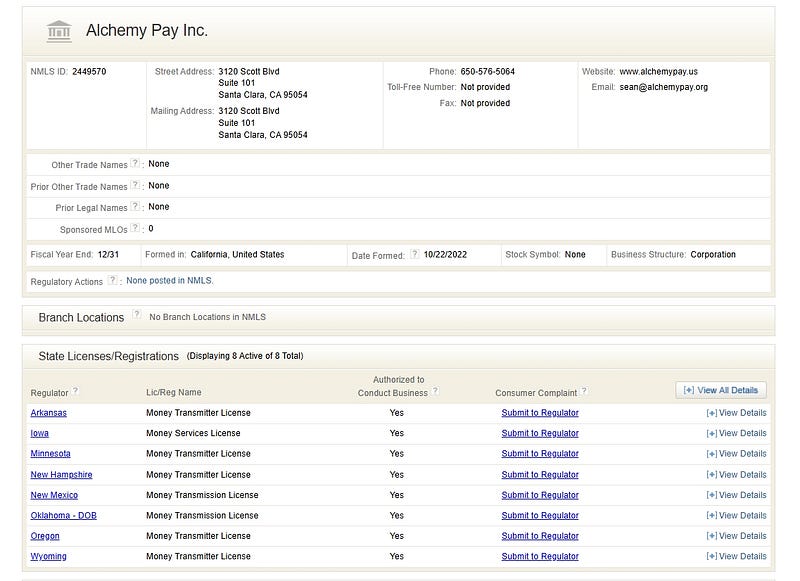
Task: Click the website www.alchemypay.us
Action: click(x=659, y=71)
